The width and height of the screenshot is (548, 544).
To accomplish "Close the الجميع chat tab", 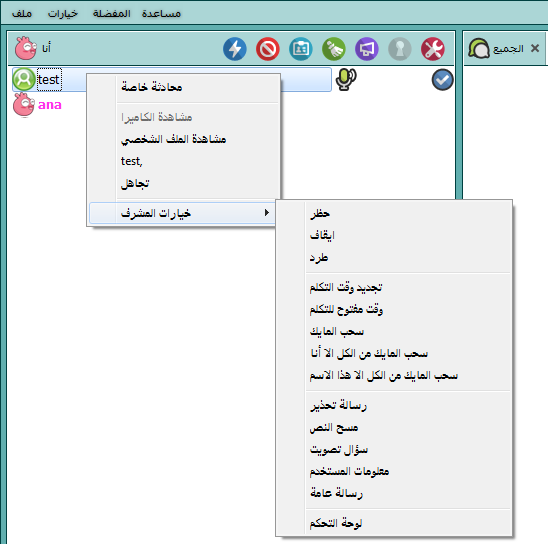I will coord(535,48).
